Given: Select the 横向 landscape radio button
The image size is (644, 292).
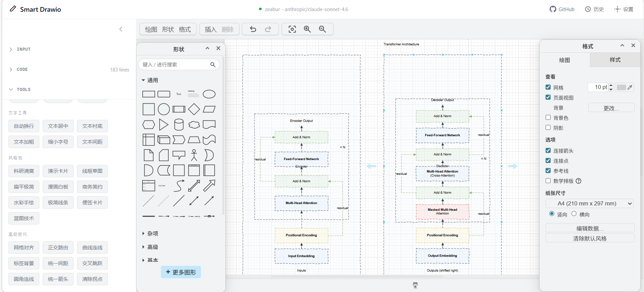Looking at the screenshot, I should tap(574, 214).
